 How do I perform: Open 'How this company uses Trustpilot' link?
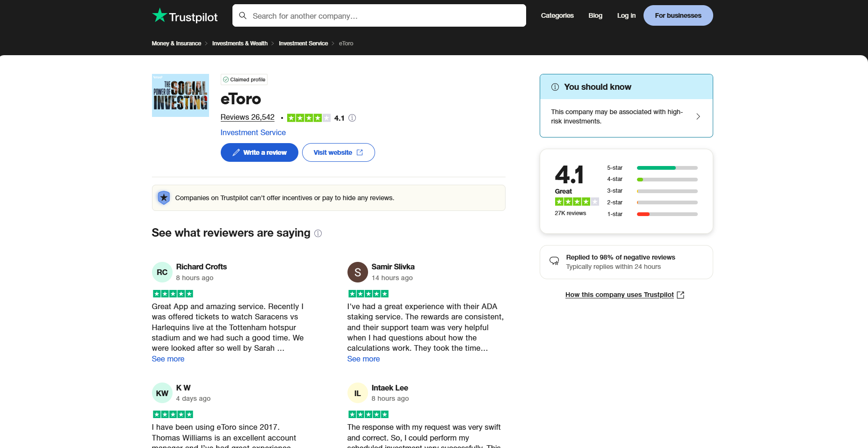pyautogui.click(x=620, y=295)
